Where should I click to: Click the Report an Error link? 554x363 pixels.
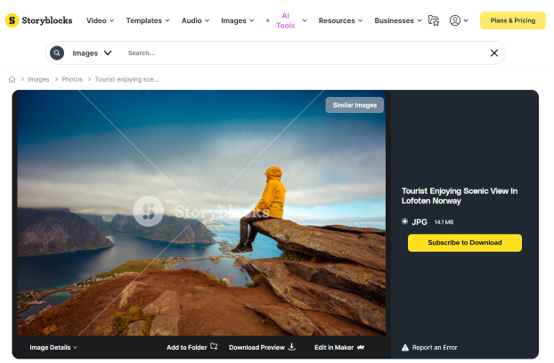[435, 347]
